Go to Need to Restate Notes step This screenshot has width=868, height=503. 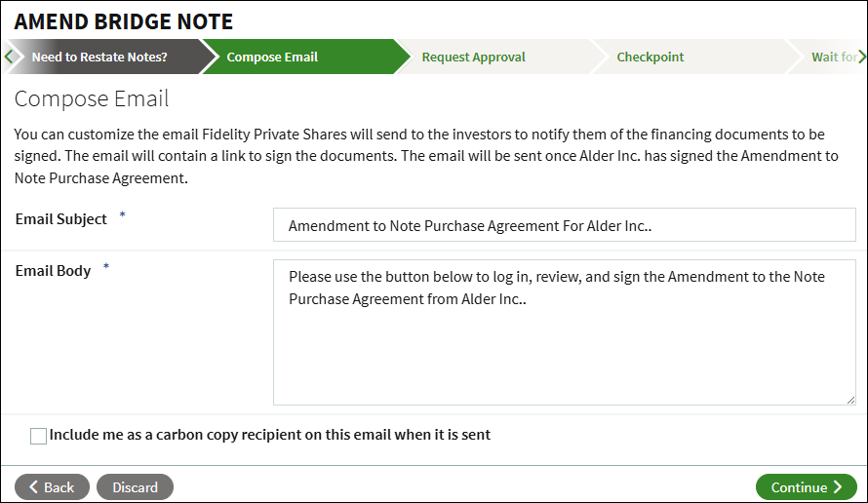99,58
